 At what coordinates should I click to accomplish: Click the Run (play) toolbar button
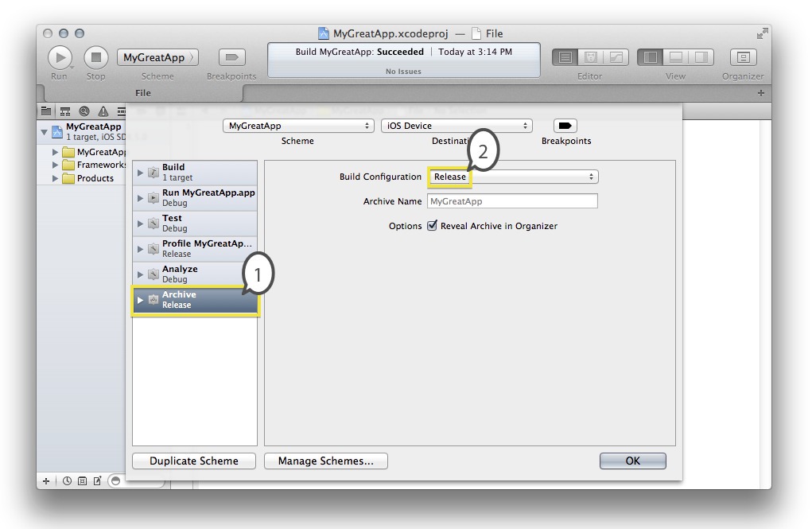60,57
